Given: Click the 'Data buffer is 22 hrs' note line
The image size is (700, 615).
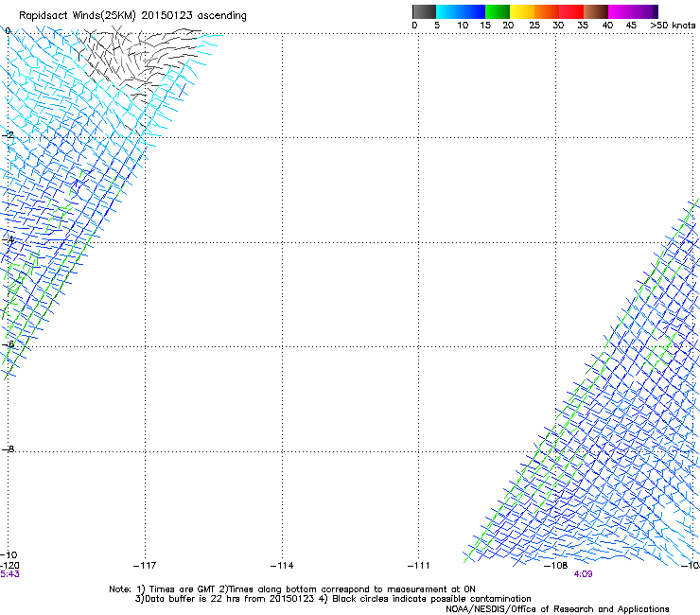Looking at the screenshot, I should (x=333, y=599).
